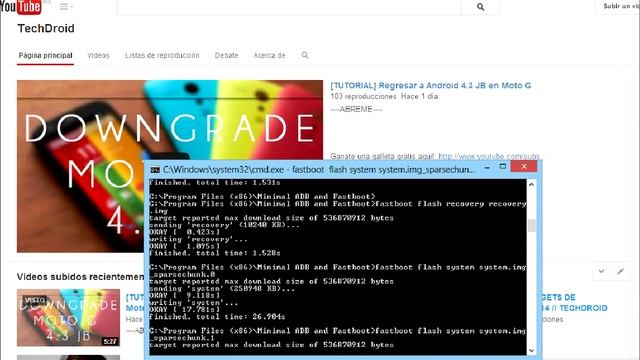The image size is (640, 360).
Task: Click 'finished. total time: 26.904s' line
Action: tap(217, 317)
